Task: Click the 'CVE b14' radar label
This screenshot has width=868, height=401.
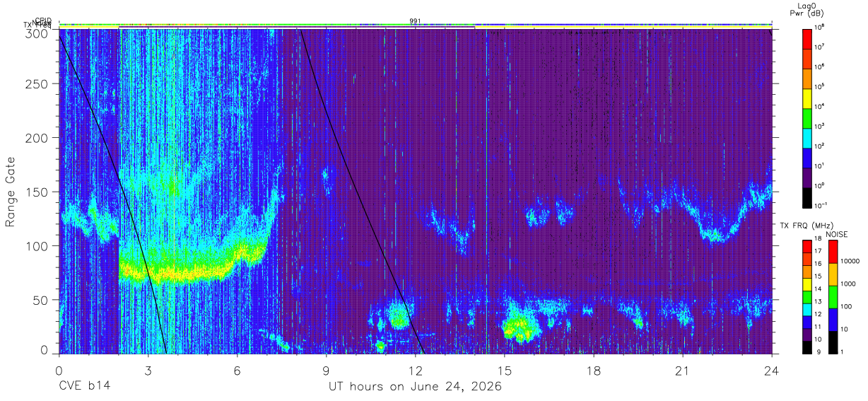Action: [x=84, y=387]
